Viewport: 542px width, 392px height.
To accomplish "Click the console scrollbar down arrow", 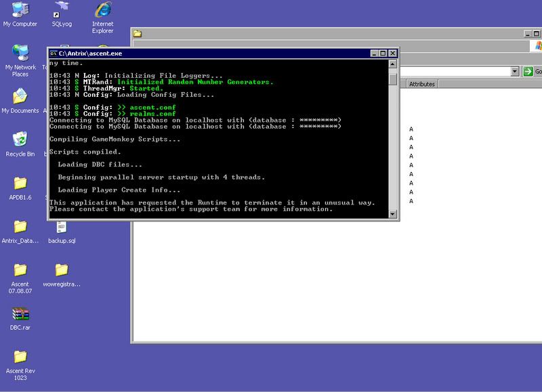I will click(393, 215).
